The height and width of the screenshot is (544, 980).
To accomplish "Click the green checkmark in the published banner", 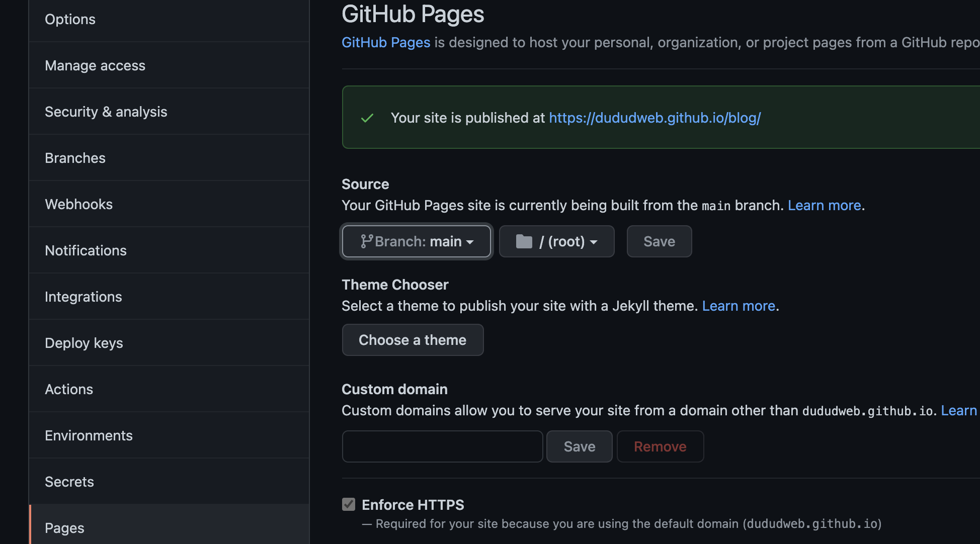I will point(367,118).
